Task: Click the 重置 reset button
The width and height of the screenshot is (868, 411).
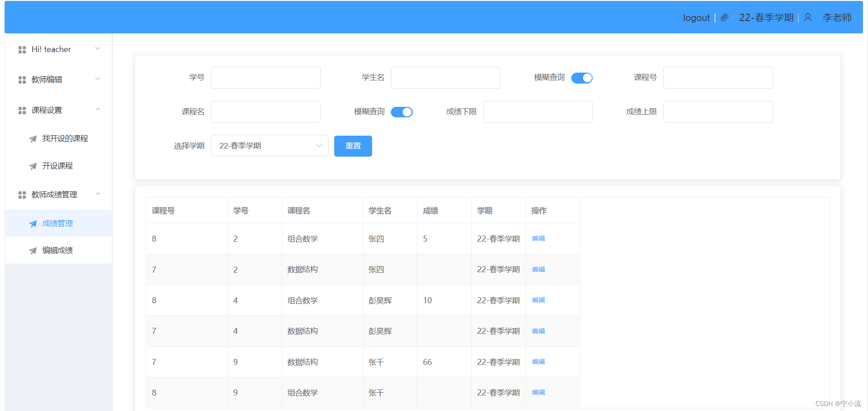Action: coord(353,146)
